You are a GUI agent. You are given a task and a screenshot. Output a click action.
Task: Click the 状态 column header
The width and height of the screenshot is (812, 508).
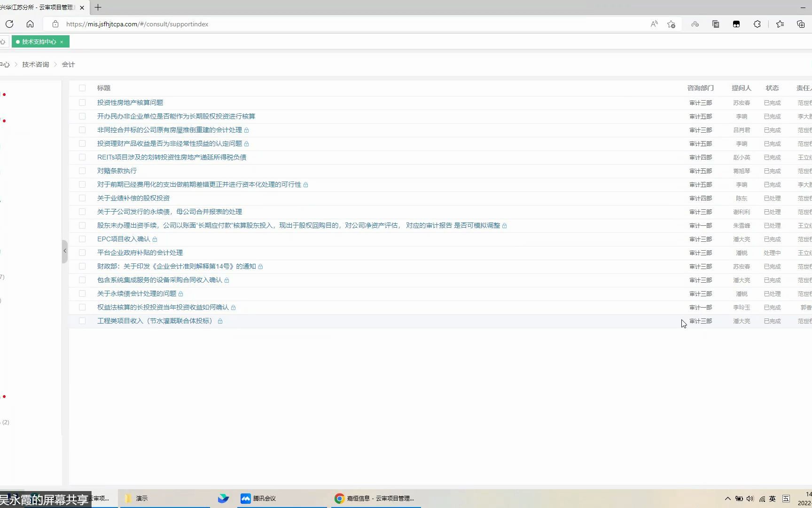(x=772, y=88)
